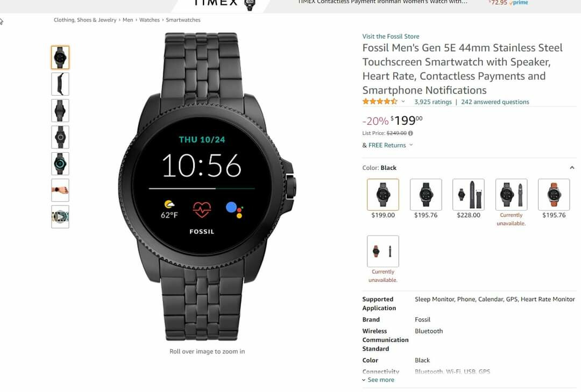This screenshot has width=581, height=392.
Task: Open the star rating dropdown arrow
Action: [403, 102]
